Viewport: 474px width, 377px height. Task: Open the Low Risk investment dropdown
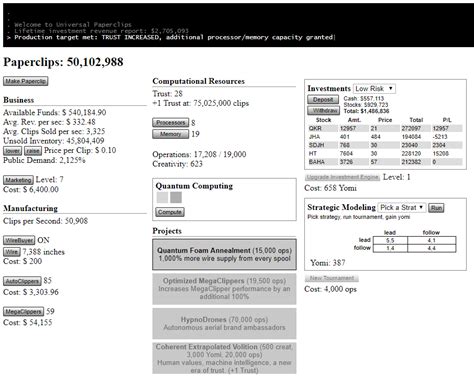tap(374, 89)
